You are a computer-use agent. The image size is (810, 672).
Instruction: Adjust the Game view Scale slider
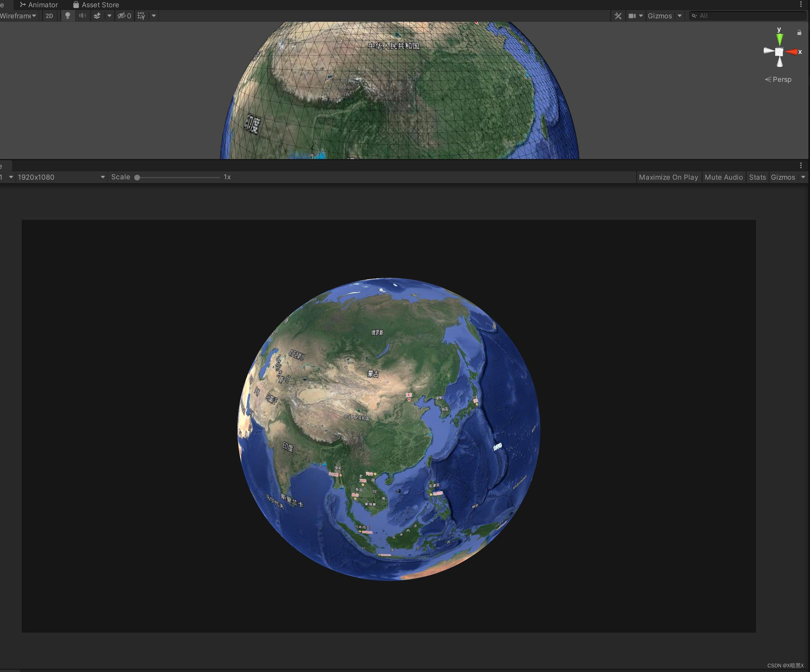pyautogui.click(x=138, y=177)
